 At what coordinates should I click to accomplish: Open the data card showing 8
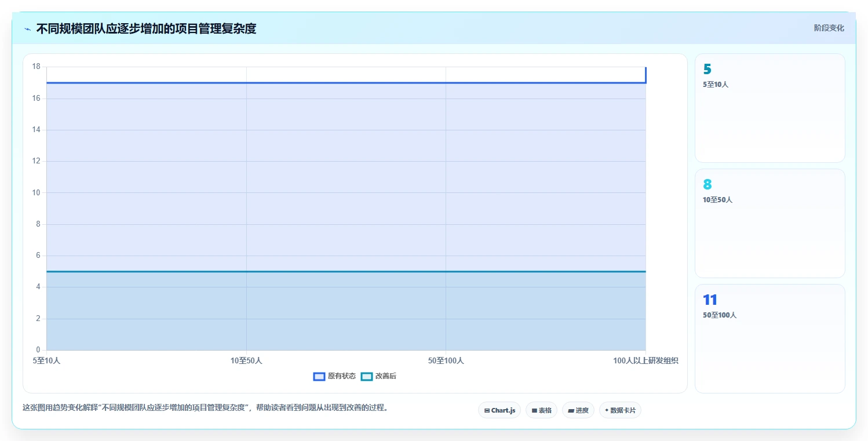(770, 224)
